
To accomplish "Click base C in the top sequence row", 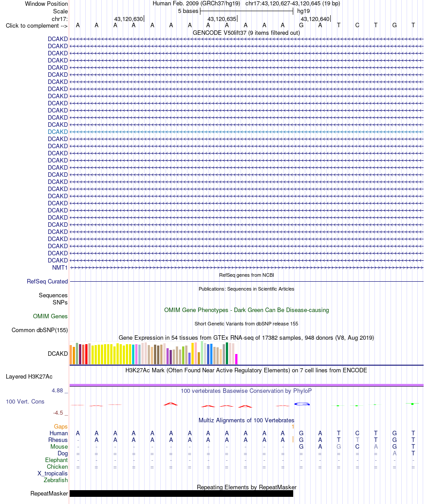I will (357, 25).
